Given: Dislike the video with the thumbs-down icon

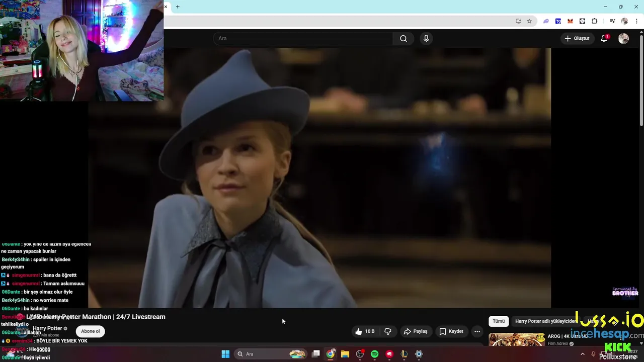Looking at the screenshot, I should click(x=388, y=331).
